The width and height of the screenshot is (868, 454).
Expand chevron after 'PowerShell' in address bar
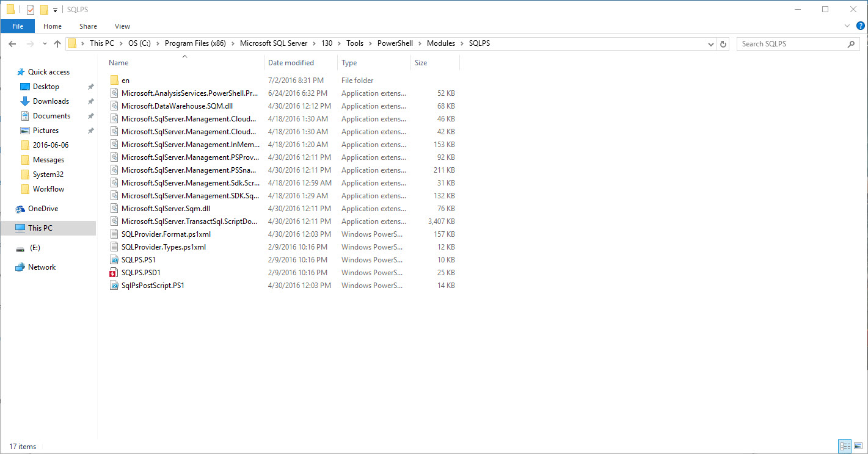420,44
